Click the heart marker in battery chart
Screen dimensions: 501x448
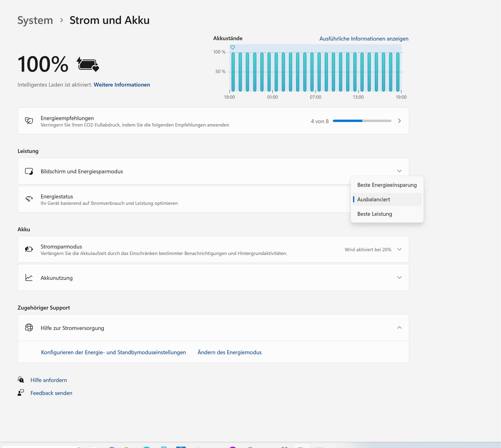click(x=232, y=47)
